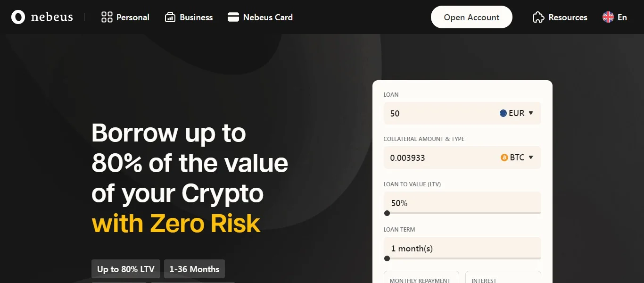Click the orange BTC coin icon

[504, 158]
